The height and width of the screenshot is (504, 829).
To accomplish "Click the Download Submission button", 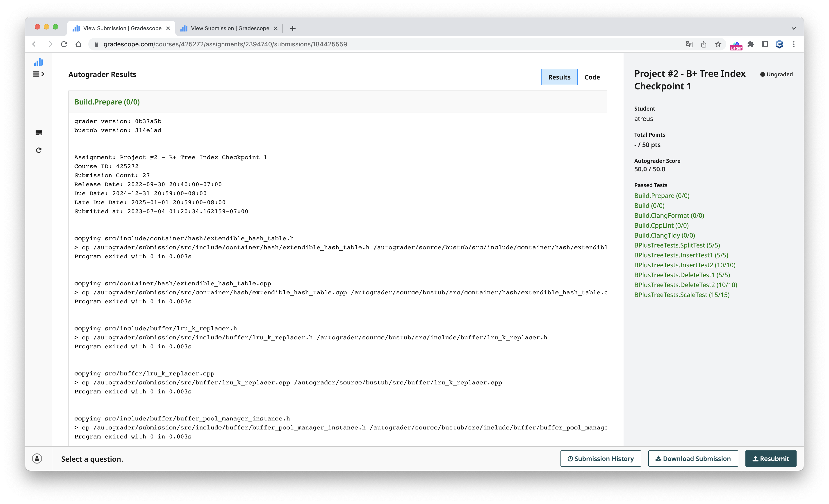I will pyautogui.click(x=693, y=459).
